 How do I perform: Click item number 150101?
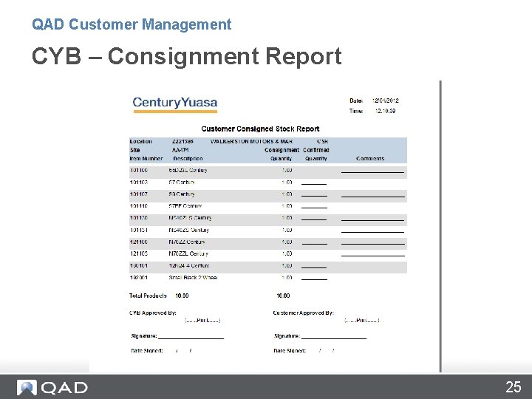click(138, 266)
